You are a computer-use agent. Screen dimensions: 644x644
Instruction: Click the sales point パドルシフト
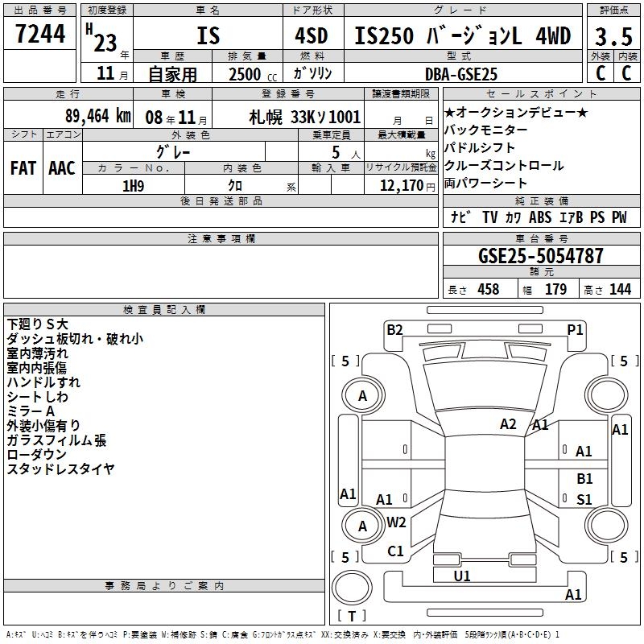point(479,147)
